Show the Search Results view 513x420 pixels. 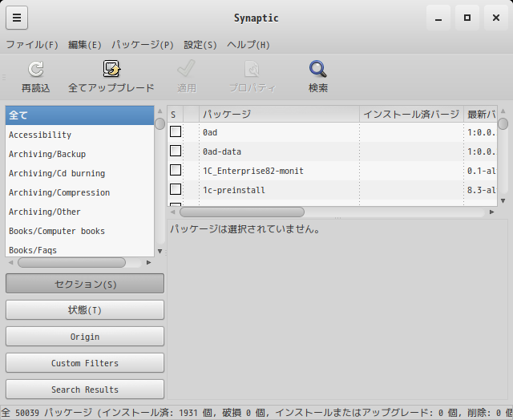(x=85, y=390)
